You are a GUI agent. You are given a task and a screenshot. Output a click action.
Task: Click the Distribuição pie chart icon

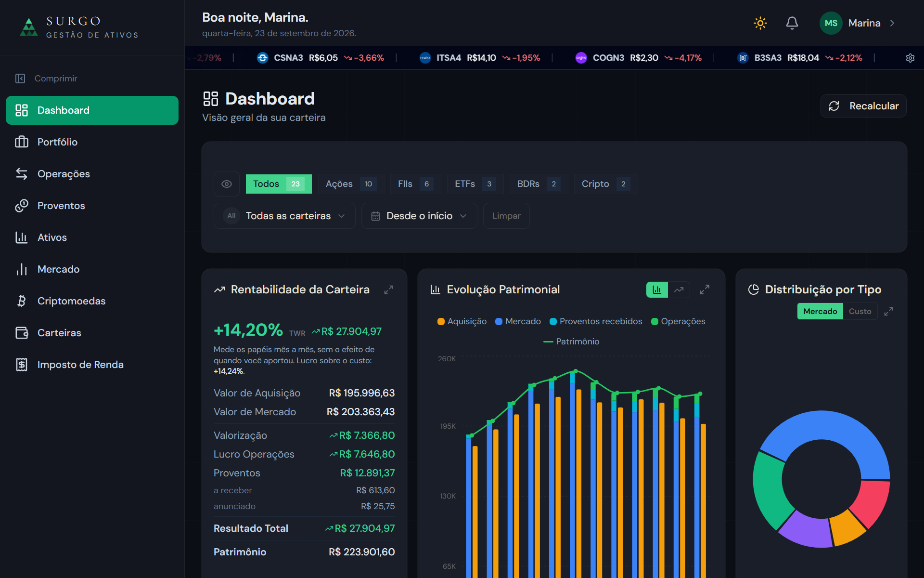pos(754,289)
